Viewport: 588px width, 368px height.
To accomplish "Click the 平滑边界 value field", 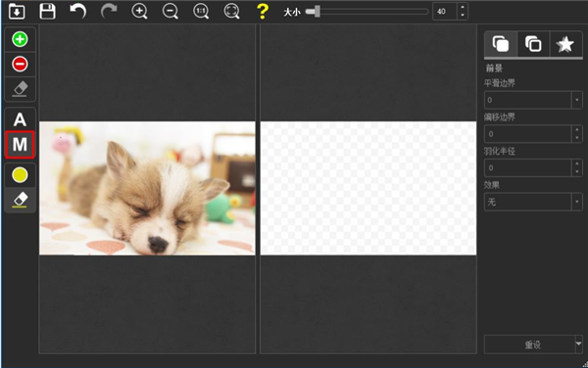I will 527,100.
